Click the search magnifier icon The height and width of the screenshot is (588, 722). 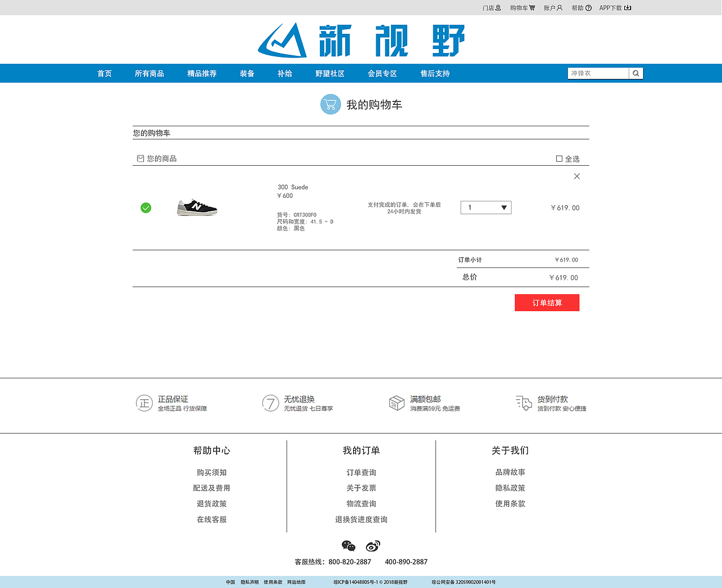tap(636, 73)
